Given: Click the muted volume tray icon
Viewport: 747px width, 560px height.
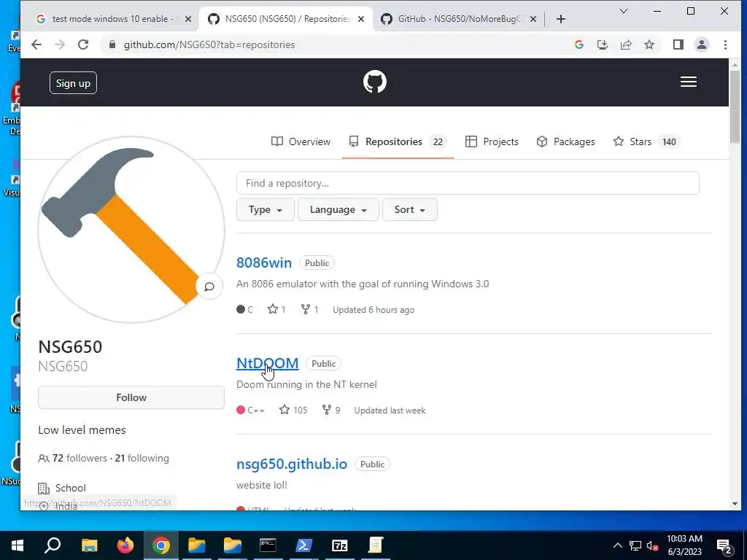Looking at the screenshot, I should click(652, 545).
